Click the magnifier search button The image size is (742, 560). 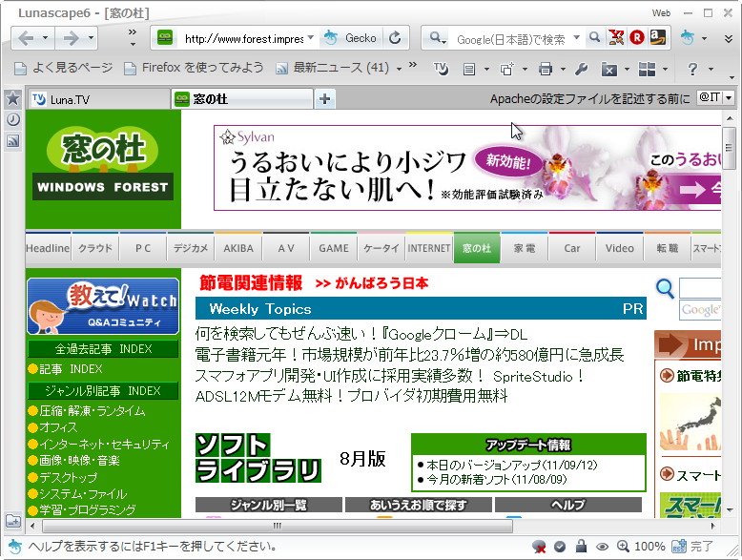tap(595, 37)
